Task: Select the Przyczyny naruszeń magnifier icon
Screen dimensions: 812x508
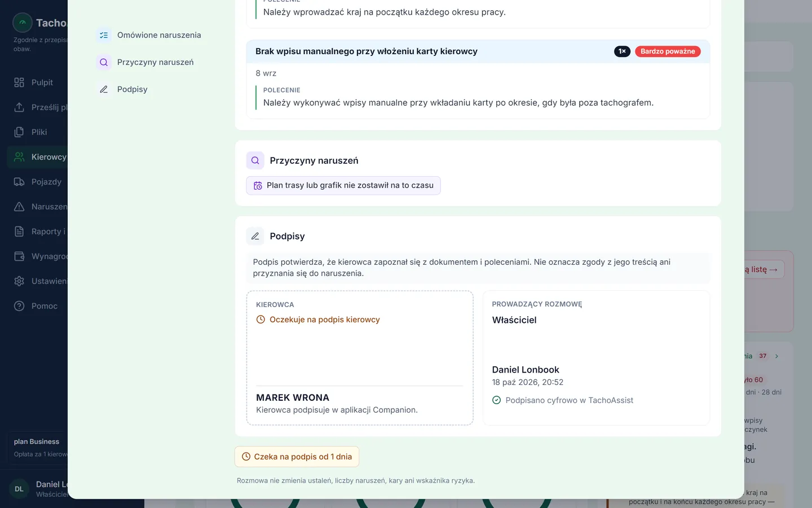Action: (x=104, y=62)
